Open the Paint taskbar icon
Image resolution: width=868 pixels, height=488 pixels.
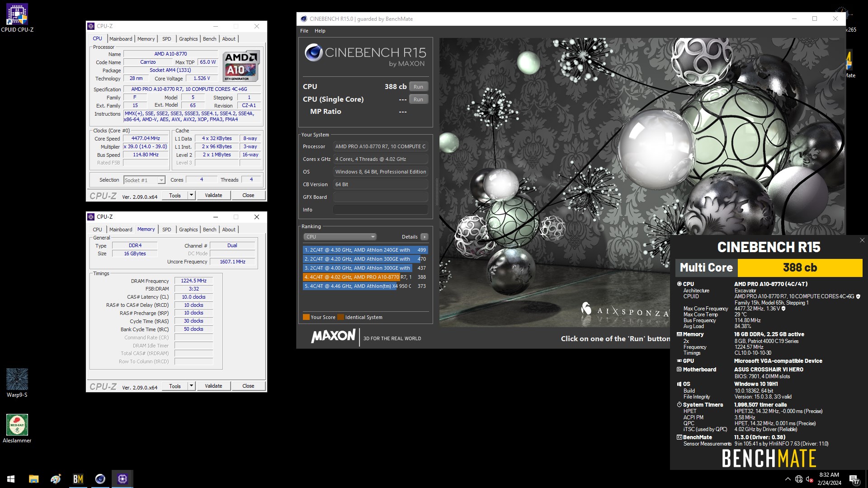tap(56, 479)
